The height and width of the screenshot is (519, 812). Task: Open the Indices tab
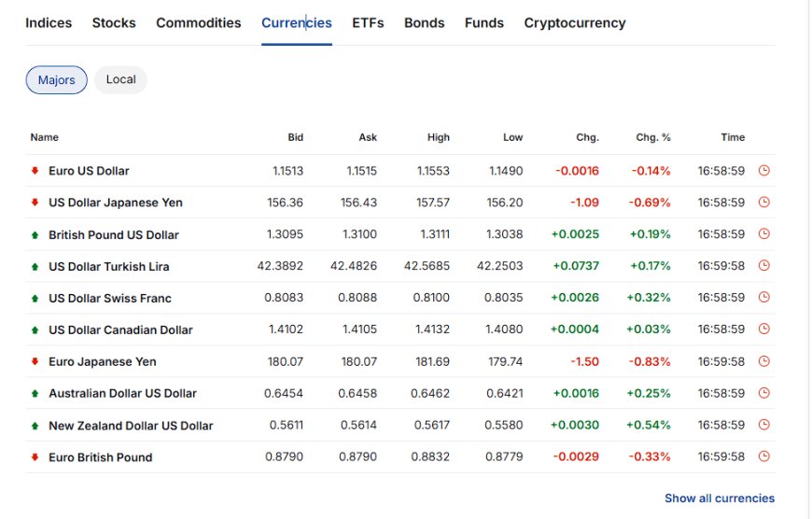(49, 22)
